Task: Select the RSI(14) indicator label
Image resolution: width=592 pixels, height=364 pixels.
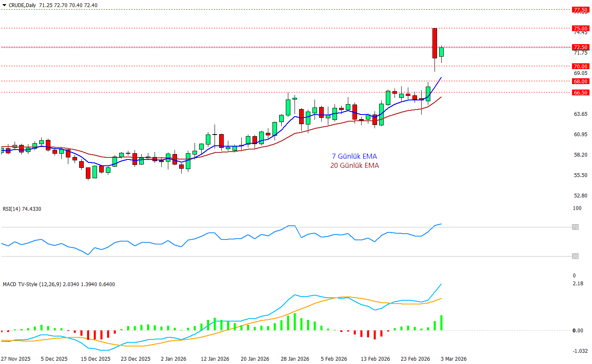Action: (x=22, y=209)
